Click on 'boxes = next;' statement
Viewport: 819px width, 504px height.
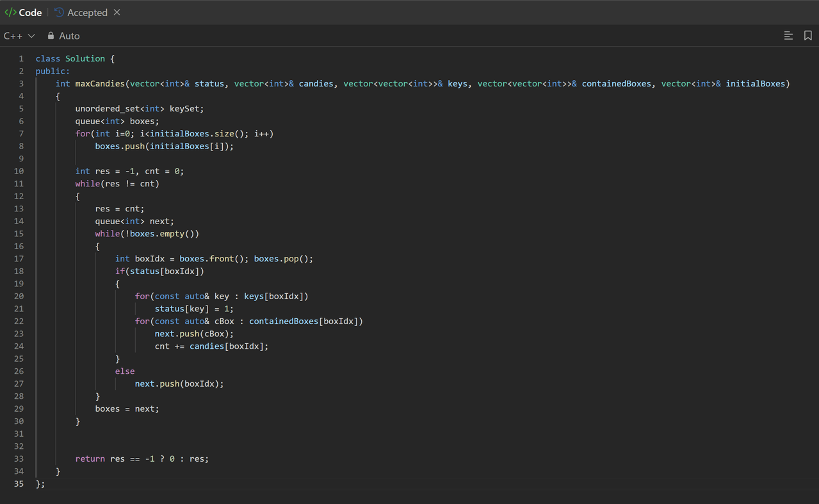(x=127, y=409)
